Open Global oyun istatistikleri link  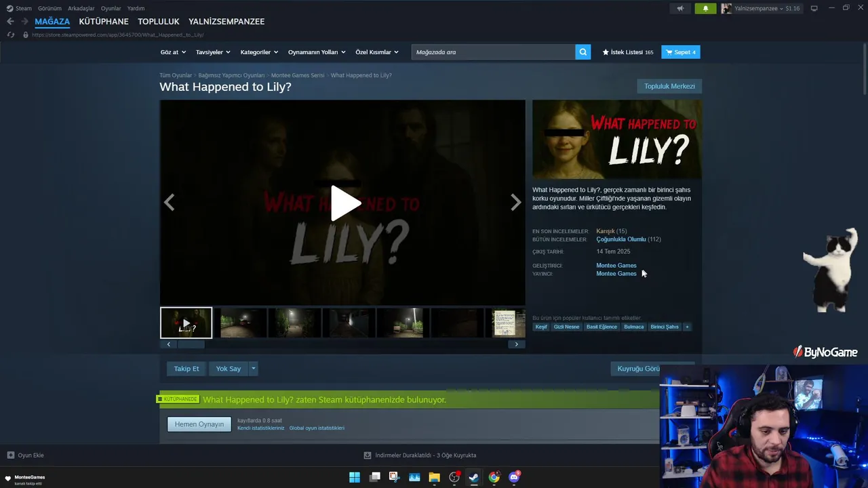click(x=317, y=428)
